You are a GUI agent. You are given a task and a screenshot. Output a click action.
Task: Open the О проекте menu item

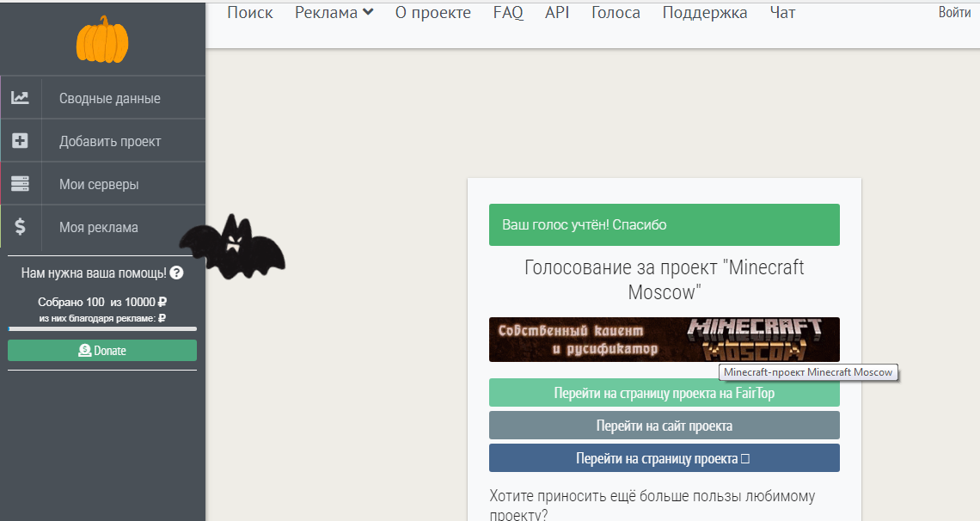(432, 13)
